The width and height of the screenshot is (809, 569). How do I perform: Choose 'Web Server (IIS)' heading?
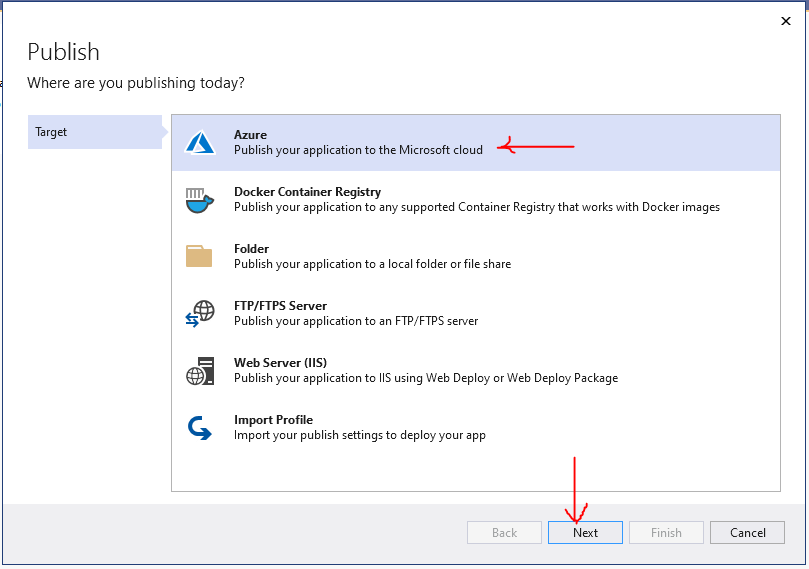point(281,363)
